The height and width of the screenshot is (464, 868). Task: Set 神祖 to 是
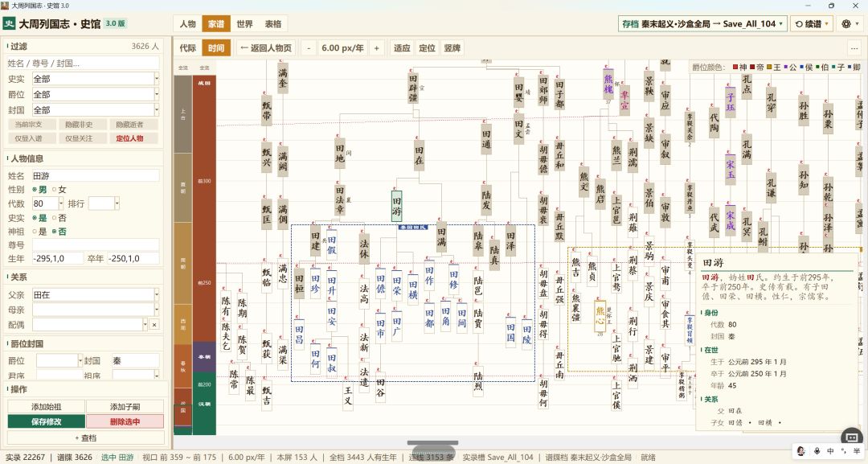coord(39,232)
